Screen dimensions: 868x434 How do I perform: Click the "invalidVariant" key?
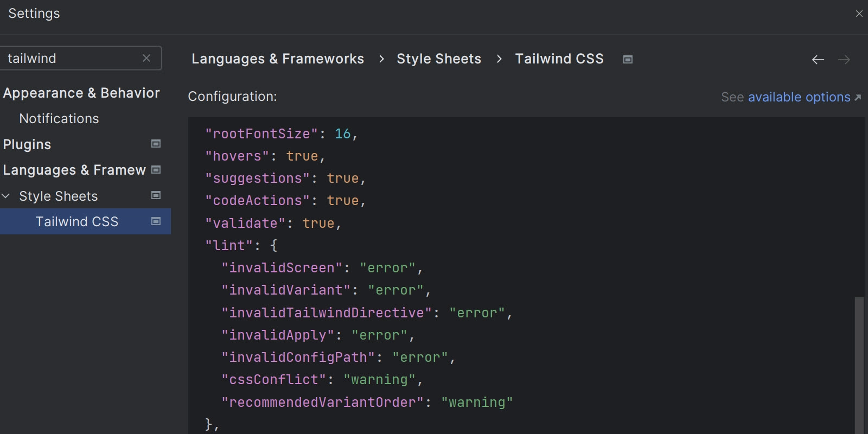click(286, 290)
